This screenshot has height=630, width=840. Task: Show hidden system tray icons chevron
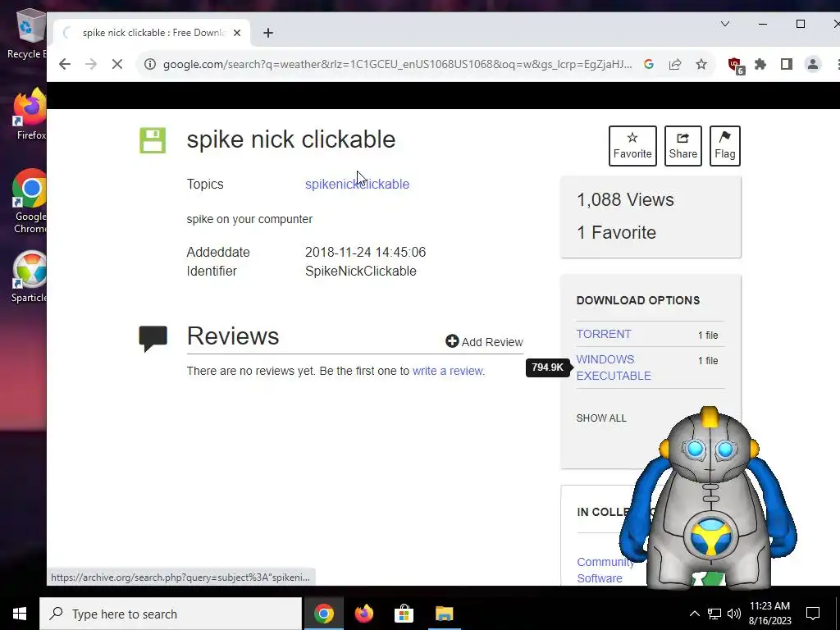(x=694, y=614)
